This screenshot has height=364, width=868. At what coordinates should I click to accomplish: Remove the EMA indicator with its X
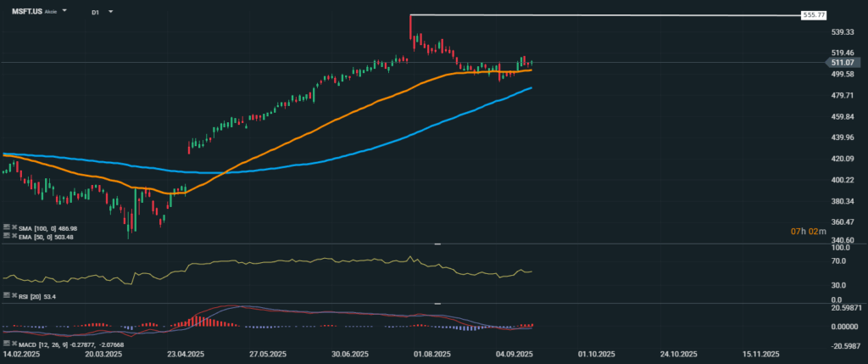pos(13,237)
